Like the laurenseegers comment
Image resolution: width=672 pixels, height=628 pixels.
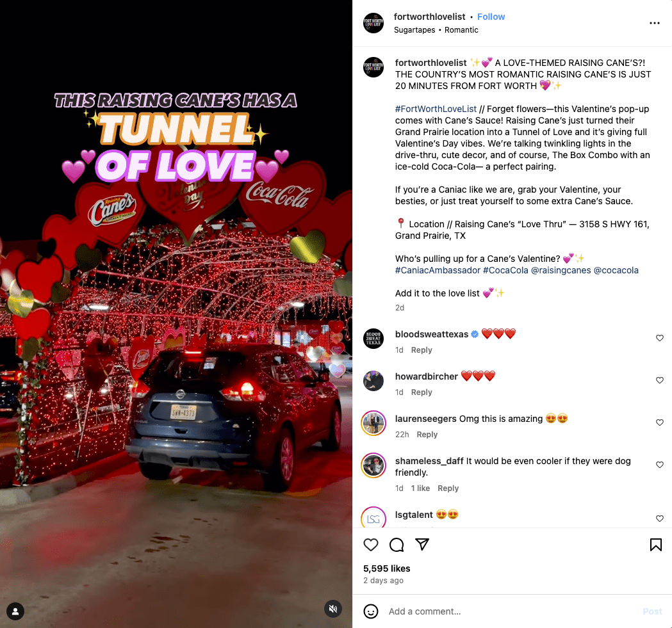[660, 423]
